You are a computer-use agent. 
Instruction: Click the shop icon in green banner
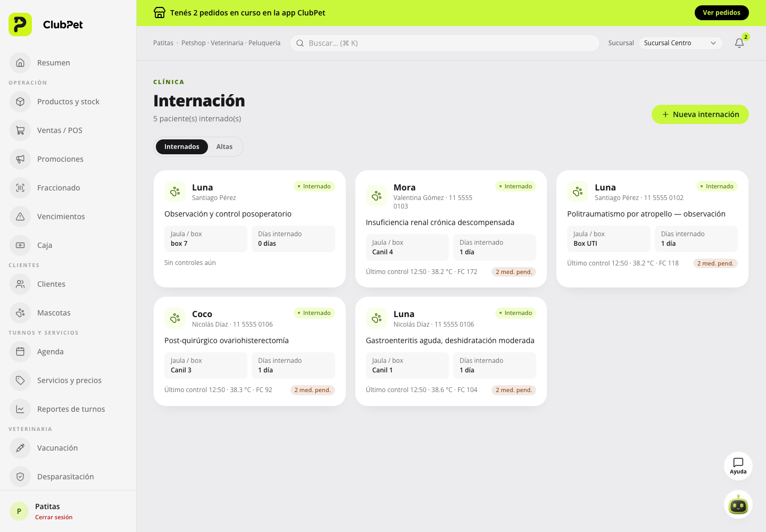[160, 13]
